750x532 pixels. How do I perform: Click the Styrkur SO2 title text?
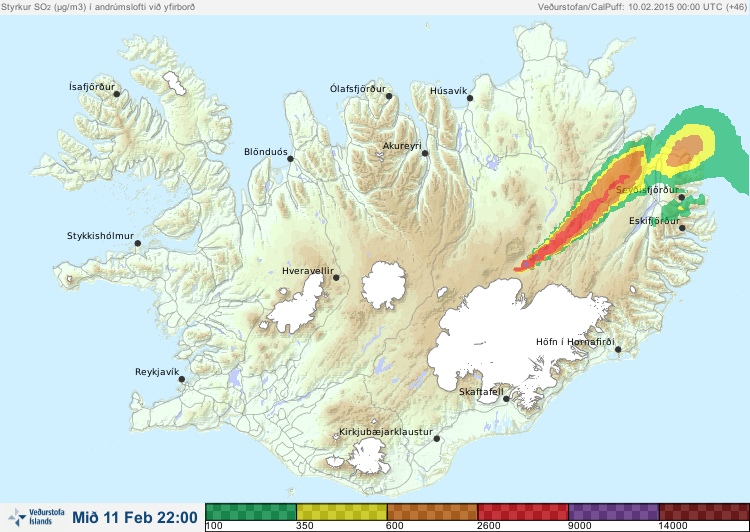coord(98,7)
